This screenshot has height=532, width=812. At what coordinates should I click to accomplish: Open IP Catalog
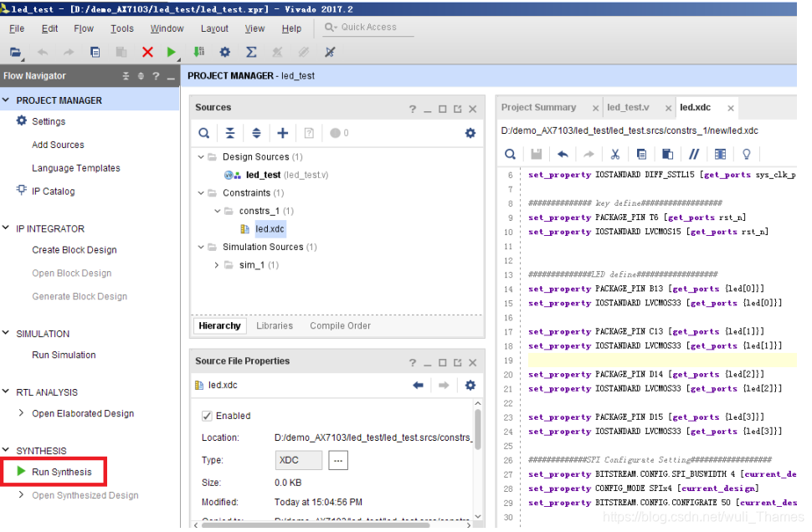[54, 192]
